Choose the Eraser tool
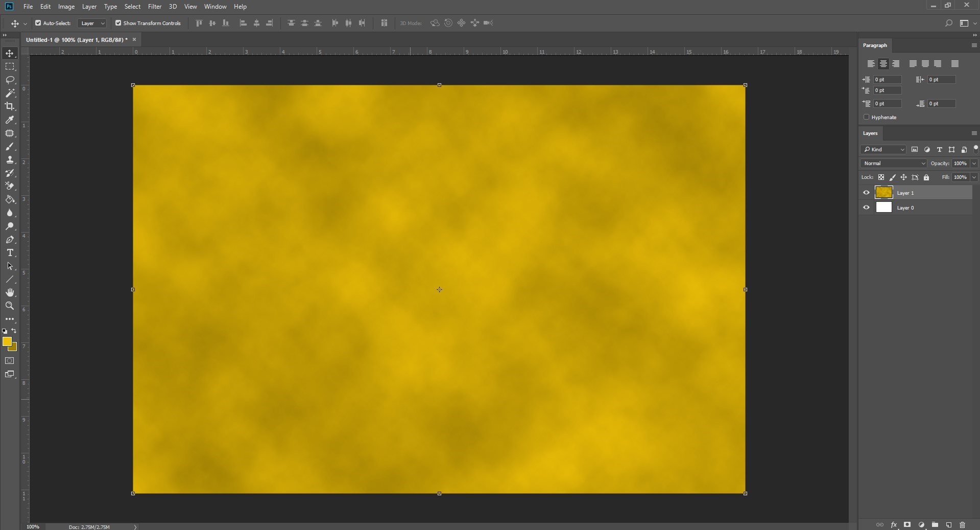 (x=10, y=186)
